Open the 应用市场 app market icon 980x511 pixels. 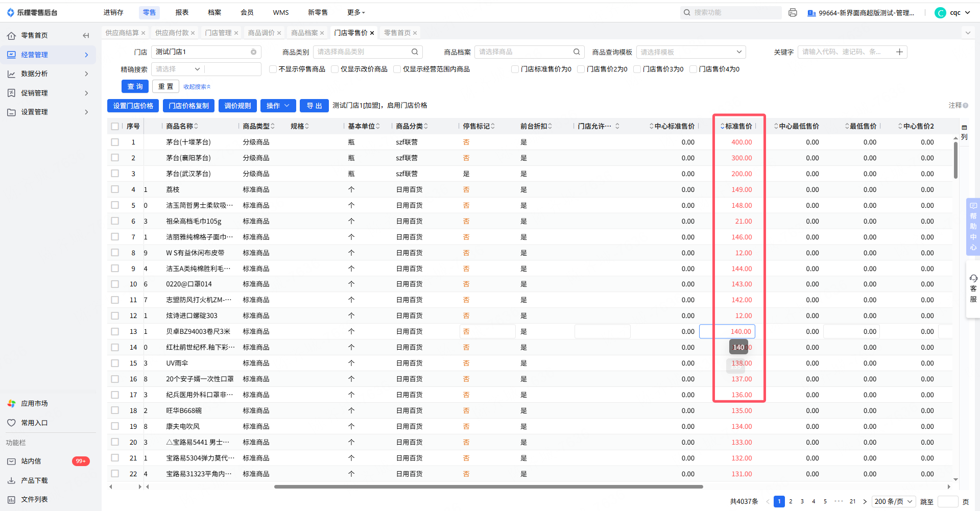tap(11, 404)
